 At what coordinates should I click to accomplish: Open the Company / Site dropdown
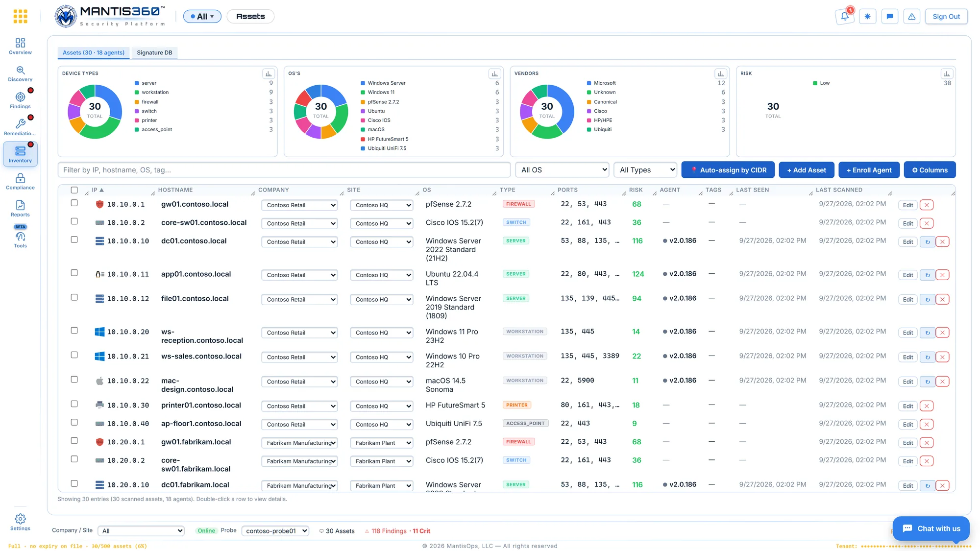[x=141, y=531]
